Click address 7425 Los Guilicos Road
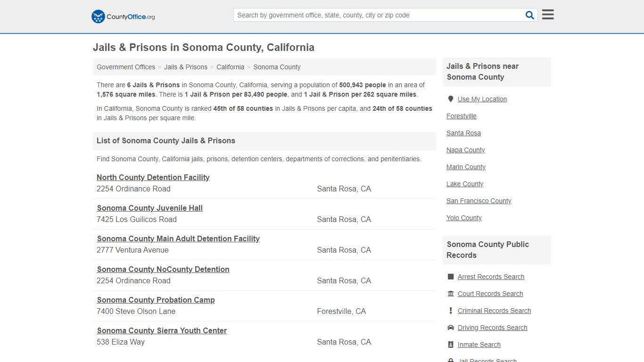The height and width of the screenshot is (362, 644). pos(137,219)
